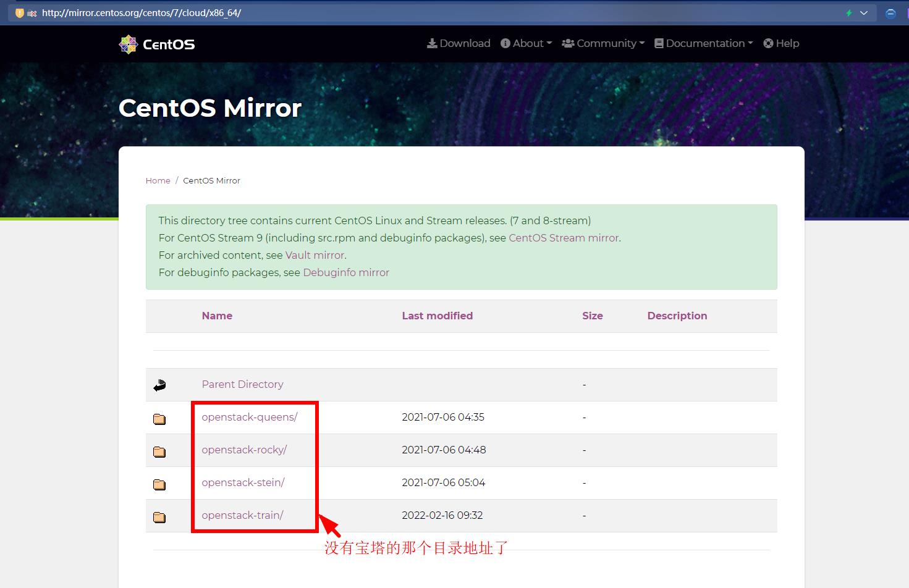Viewport: 909px width, 588px height.
Task: Click the CentOS logo in header
Action: pyautogui.click(x=157, y=44)
